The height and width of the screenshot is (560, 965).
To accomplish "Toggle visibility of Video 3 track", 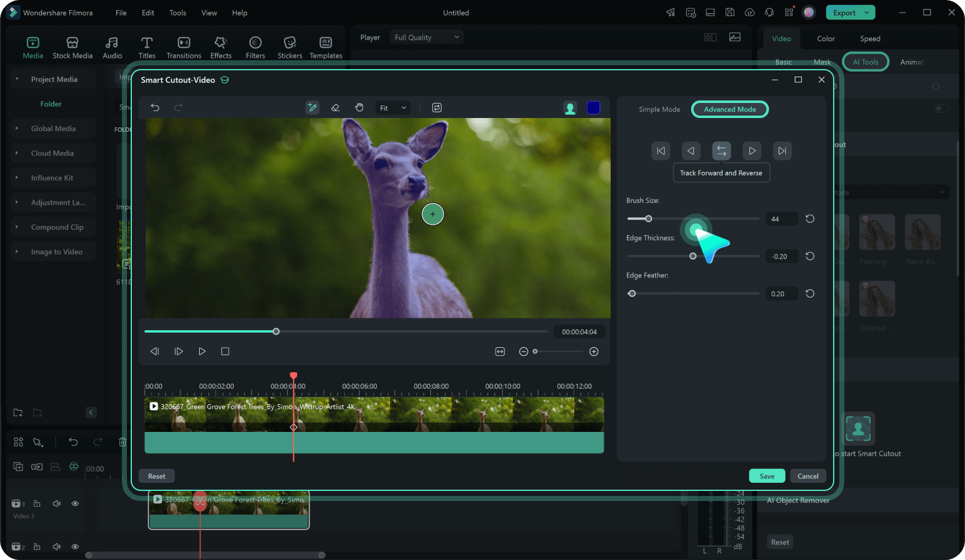I will coord(75,503).
